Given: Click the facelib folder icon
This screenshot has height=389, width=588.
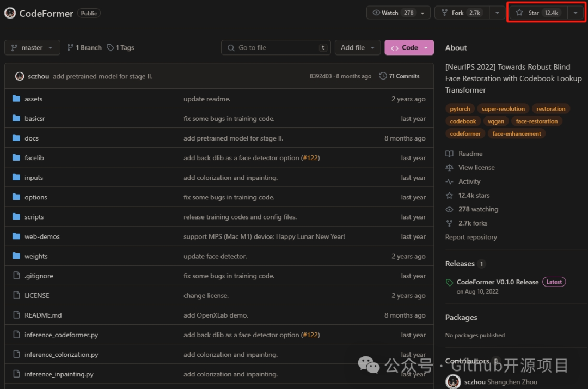Looking at the screenshot, I should [x=16, y=157].
